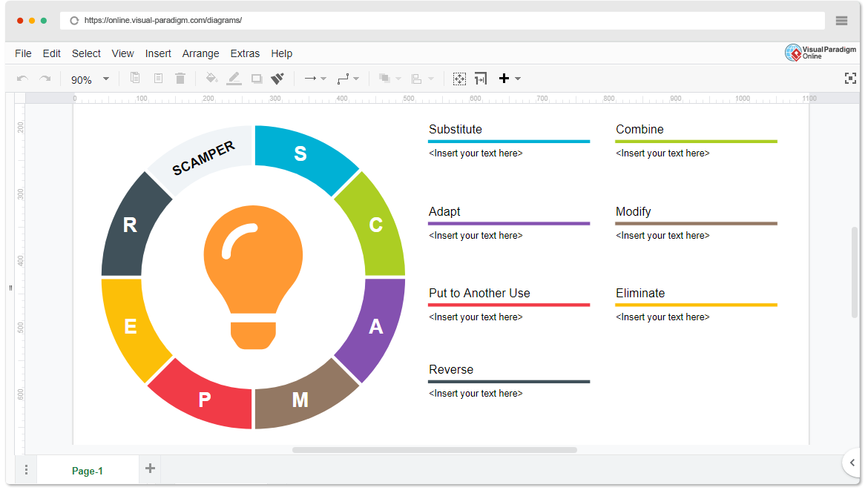Image resolution: width=868 pixels, height=493 pixels.
Task: Open the Select menu
Action: [x=86, y=53]
